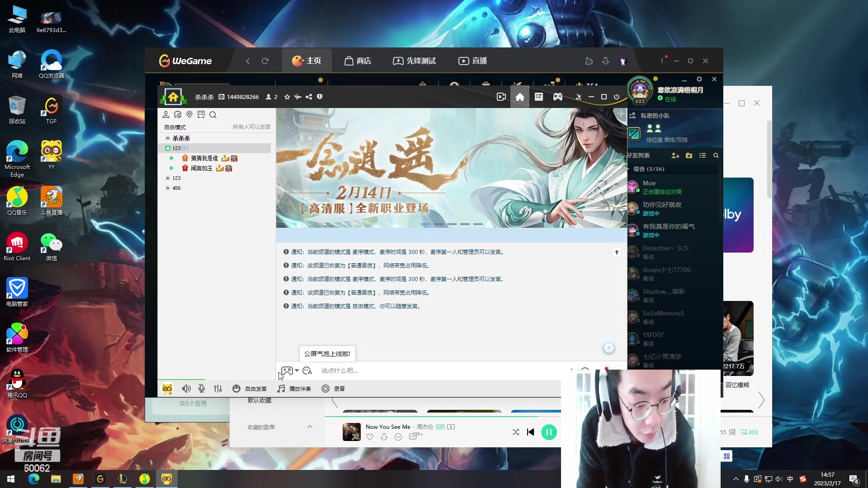Toggle 录音 recording

pos(333,389)
